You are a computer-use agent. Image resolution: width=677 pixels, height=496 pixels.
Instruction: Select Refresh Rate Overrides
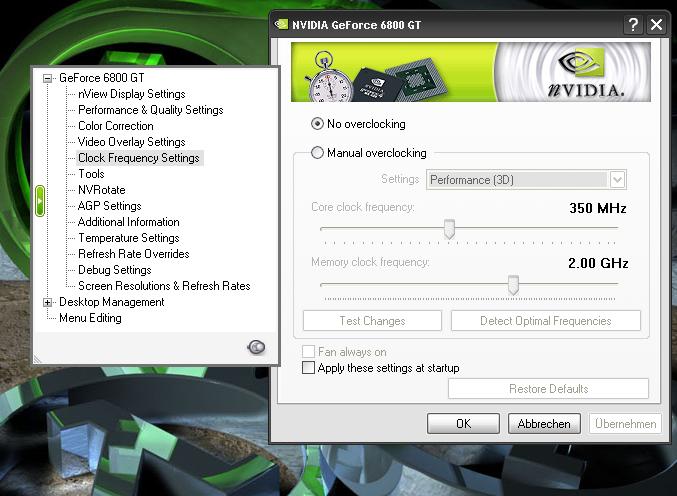pos(134,254)
